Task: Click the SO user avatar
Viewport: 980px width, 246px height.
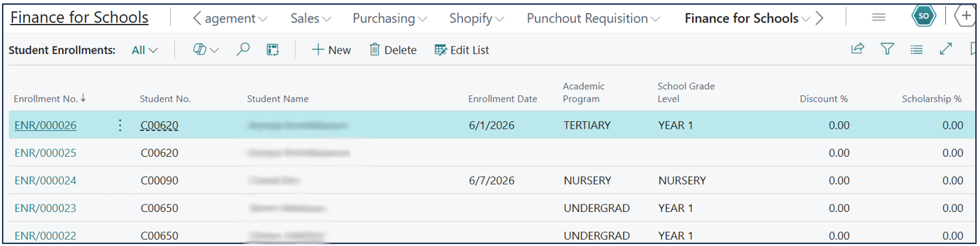Action: 924,16
